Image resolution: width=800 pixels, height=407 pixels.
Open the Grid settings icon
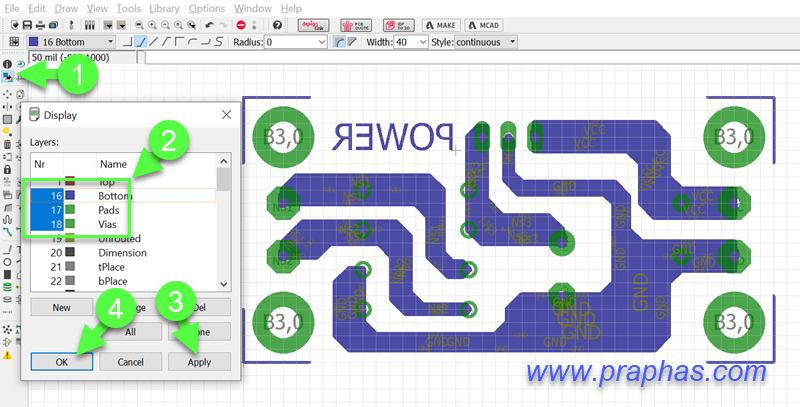(x=14, y=42)
